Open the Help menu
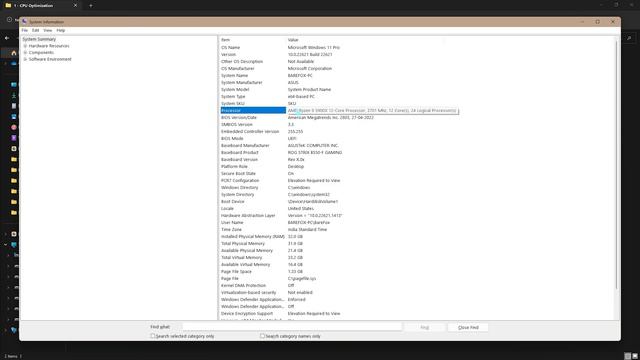Viewport: 640px width, 360px height. pos(61,30)
